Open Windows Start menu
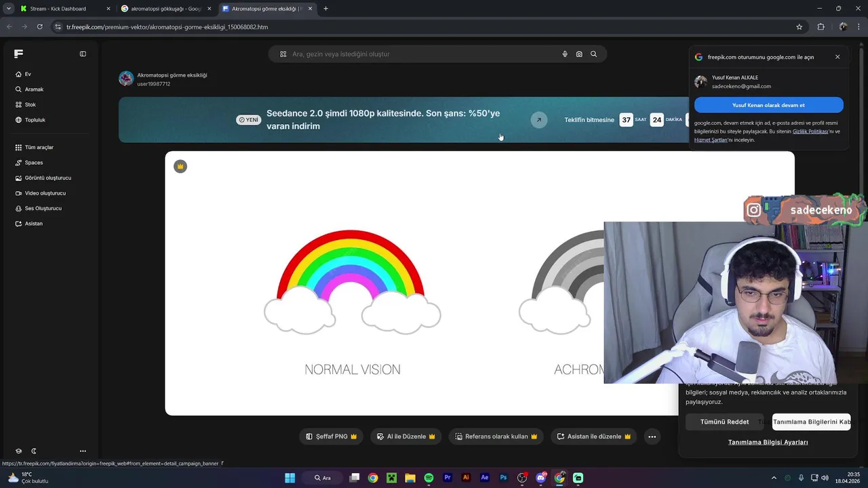The height and width of the screenshot is (488, 868). 290,478
